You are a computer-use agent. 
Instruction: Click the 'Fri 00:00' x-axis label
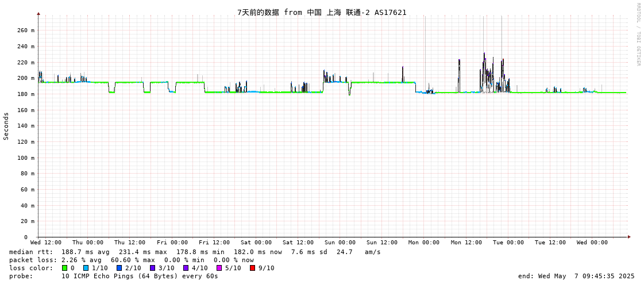172,243
